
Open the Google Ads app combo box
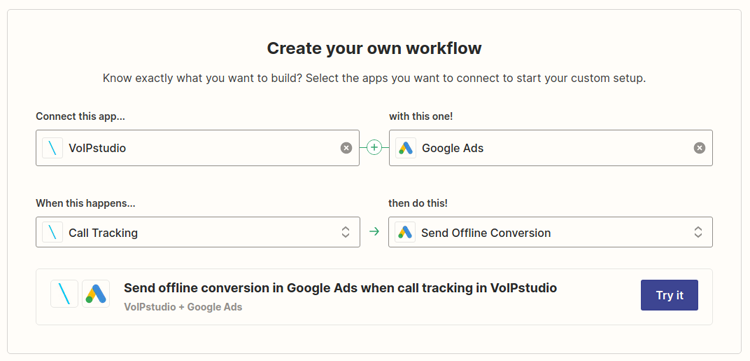coord(551,148)
